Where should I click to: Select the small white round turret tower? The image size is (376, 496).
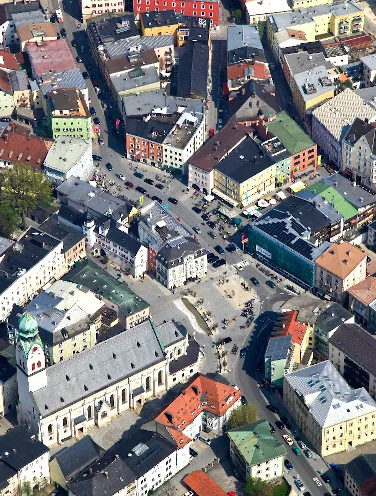click(89, 231)
